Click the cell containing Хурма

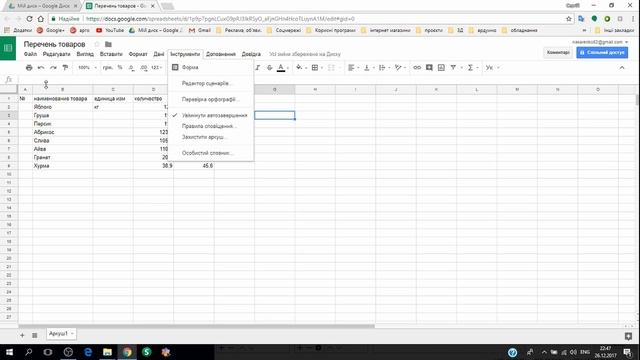pyautogui.click(x=62, y=166)
